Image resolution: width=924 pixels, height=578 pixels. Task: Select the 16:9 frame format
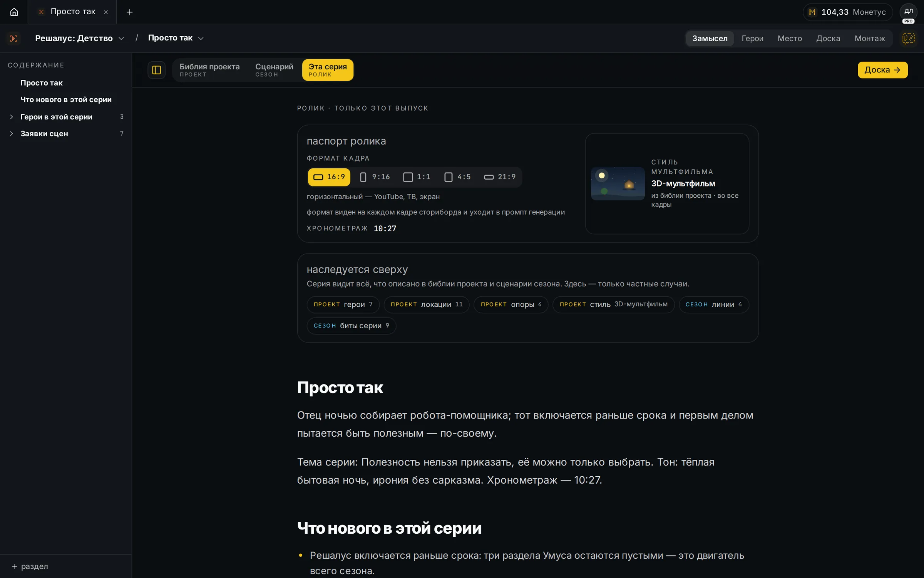tap(329, 177)
